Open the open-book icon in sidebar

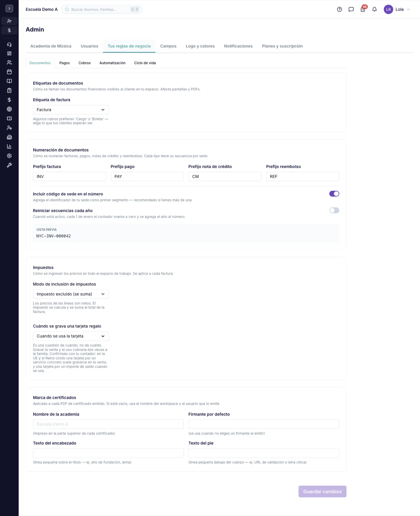coord(9,81)
